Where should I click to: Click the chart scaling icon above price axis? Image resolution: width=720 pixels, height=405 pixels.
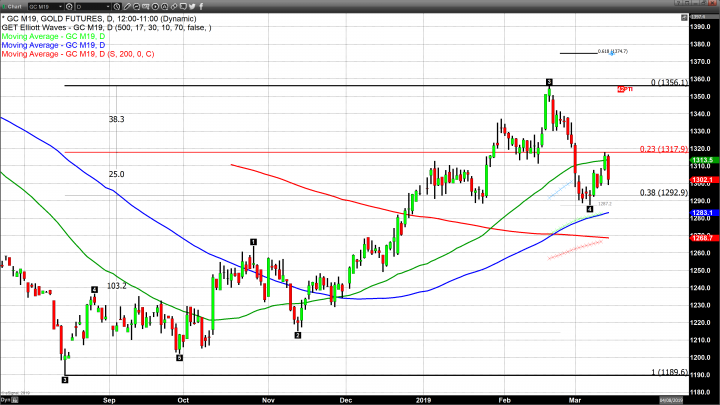click(x=684, y=17)
